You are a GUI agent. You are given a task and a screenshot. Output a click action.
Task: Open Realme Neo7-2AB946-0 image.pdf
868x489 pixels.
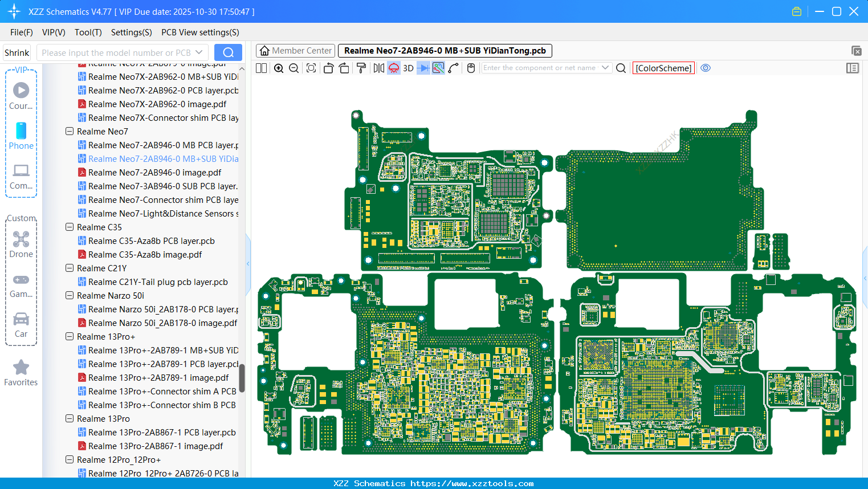click(149, 172)
